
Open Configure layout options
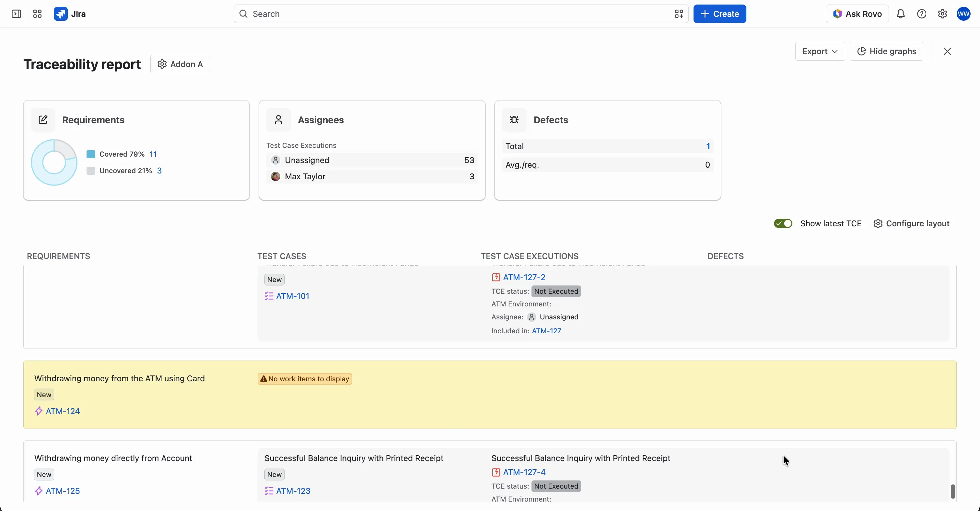tap(911, 224)
